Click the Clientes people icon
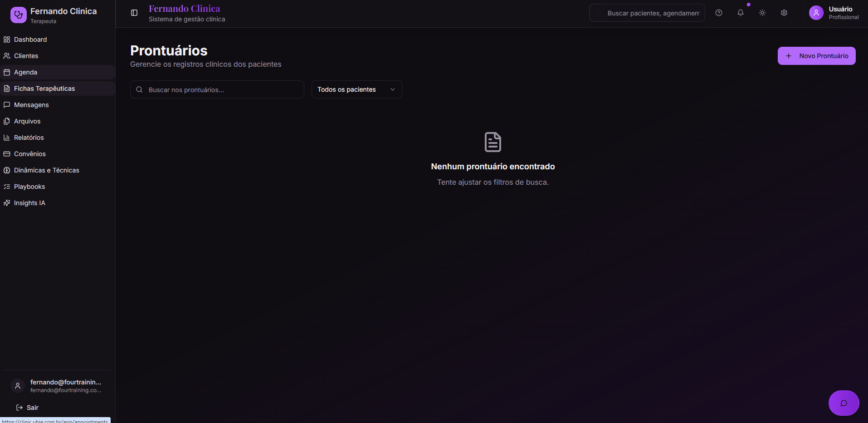The width and height of the screenshot is (868, 423). pos(7,56)
